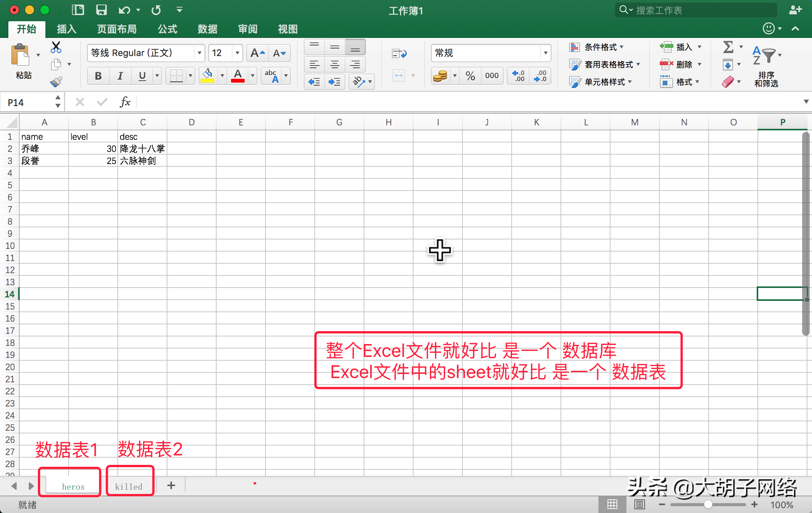Image resolution: width=812 pixels, height=513 pixels.
Task: Open 套用表格格式 table format menu
Action: (605, 64)
